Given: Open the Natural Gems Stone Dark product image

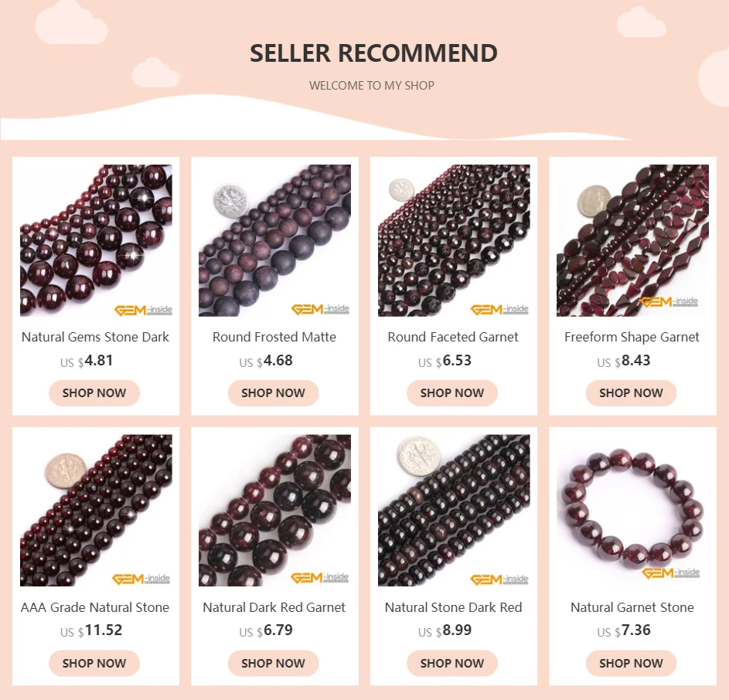Looking at the screenshot, I should [96, 240].
